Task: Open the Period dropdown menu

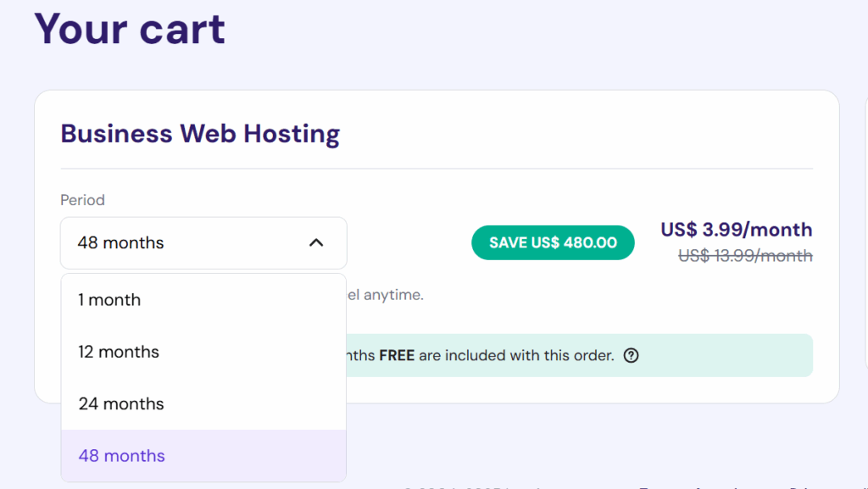Action: click(x=203, y=242)
